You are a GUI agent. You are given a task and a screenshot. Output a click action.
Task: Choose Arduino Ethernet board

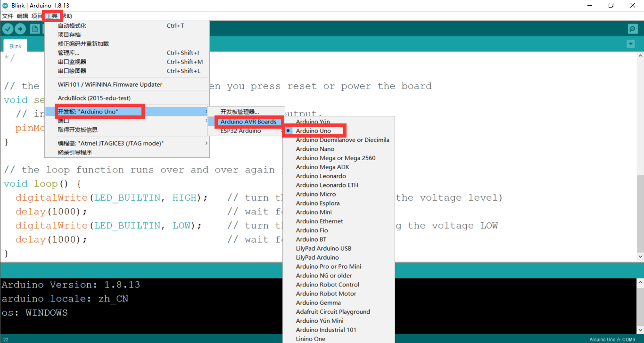pyautogui.click(x=339, y=221)
